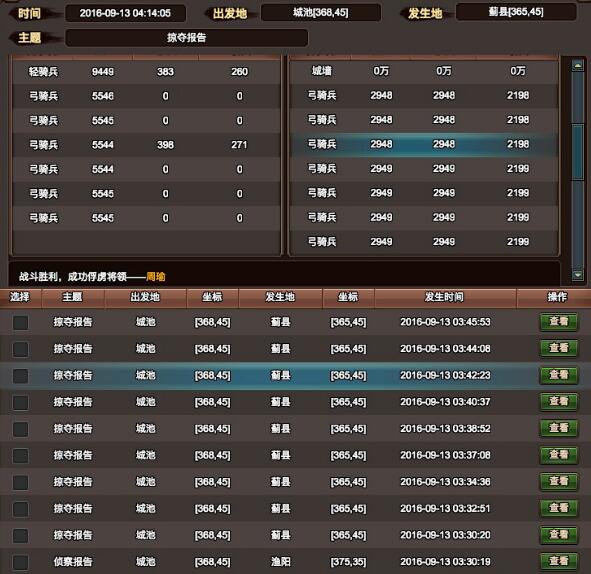The width and height of the screenshot is (591, 574).
Task: Click the battle report scrollbar thumb
Action: [577, 151]
